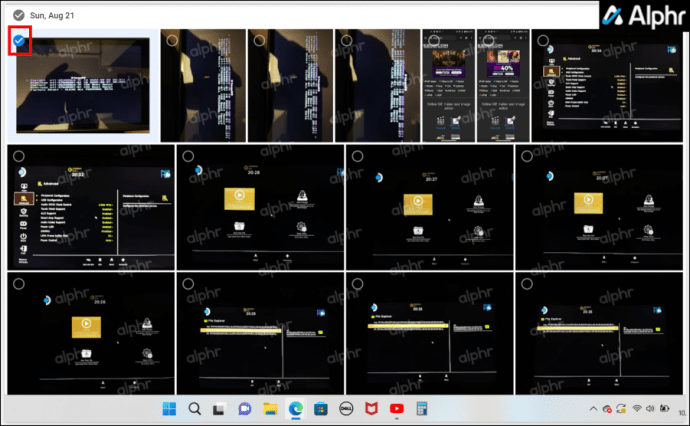Open third sideways monitor photo in top row
The height and width of the screenshot is (426, 690).
tap(290, 85)
